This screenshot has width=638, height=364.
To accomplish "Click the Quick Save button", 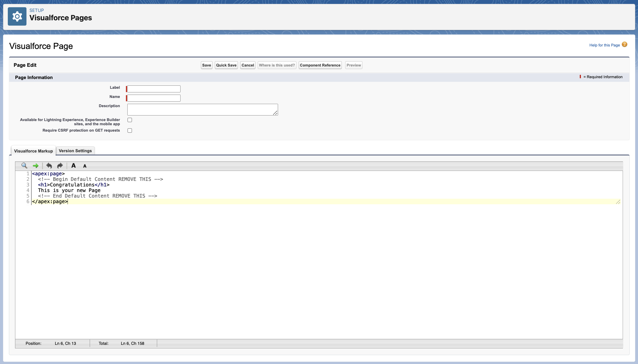I will [x=226, y=65].
